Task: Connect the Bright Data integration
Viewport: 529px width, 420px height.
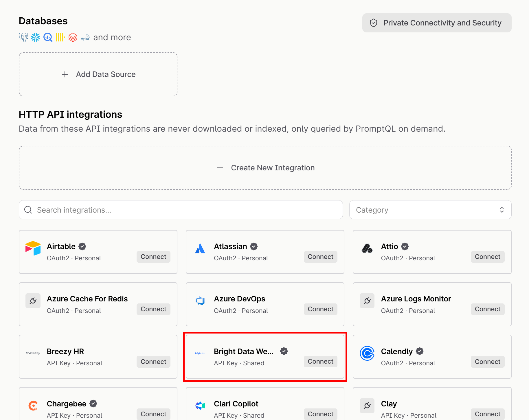Action: tap(320, 362)
